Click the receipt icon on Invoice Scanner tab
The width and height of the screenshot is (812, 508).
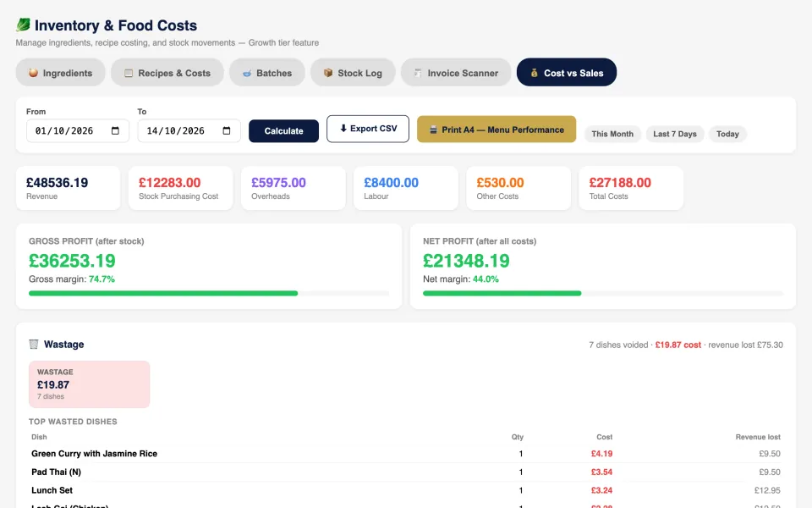(418, 73)
